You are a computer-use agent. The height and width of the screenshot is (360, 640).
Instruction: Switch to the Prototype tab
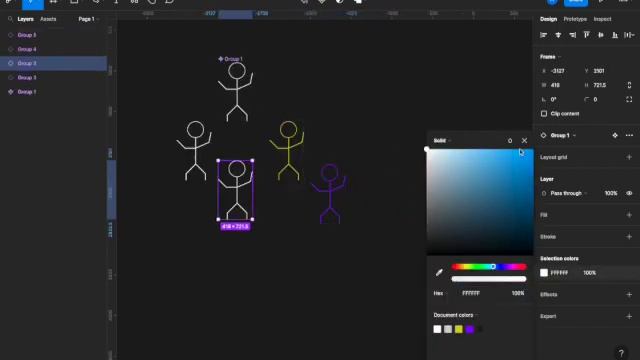575,19
